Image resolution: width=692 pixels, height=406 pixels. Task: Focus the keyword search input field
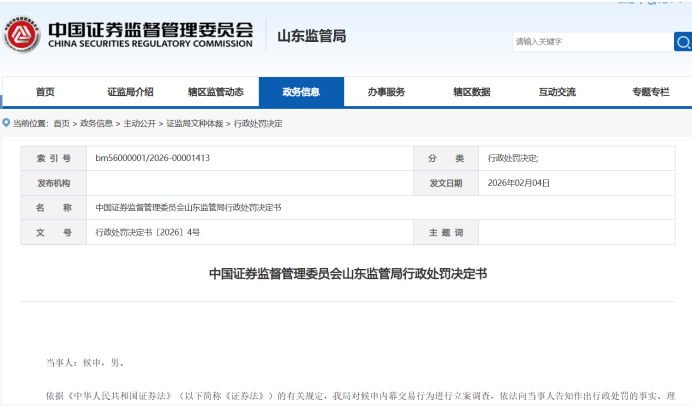(x=593, y=41)
